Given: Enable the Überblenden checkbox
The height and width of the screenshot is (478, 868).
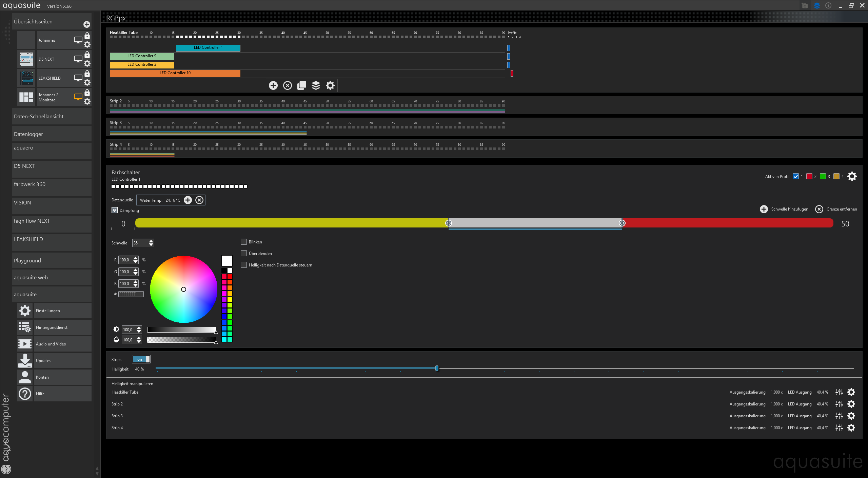Looking at the screenshot, I should pos(244,254).
